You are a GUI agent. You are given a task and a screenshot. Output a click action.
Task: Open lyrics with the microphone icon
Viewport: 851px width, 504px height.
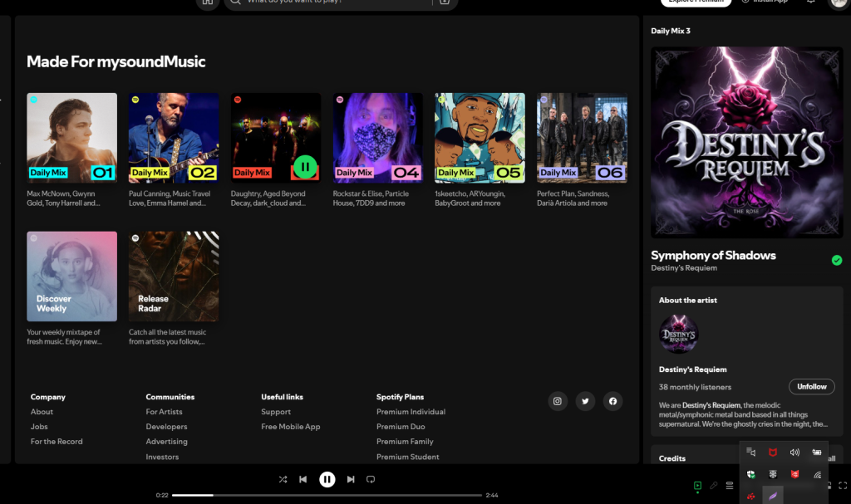714,486
